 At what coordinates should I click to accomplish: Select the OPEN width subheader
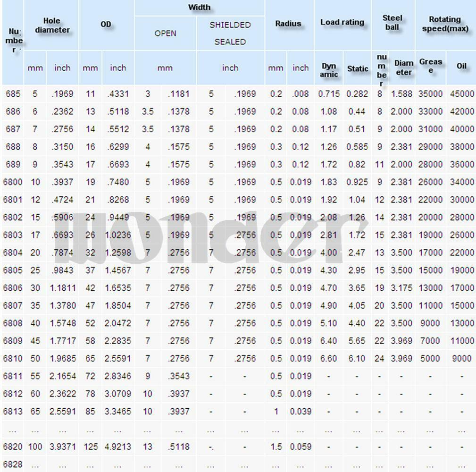pyautogui.click(x=166, y=34)
